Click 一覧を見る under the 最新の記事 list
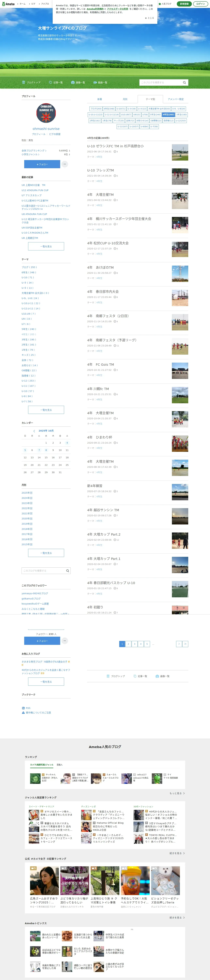210x980 pixels. pos(46,246)
